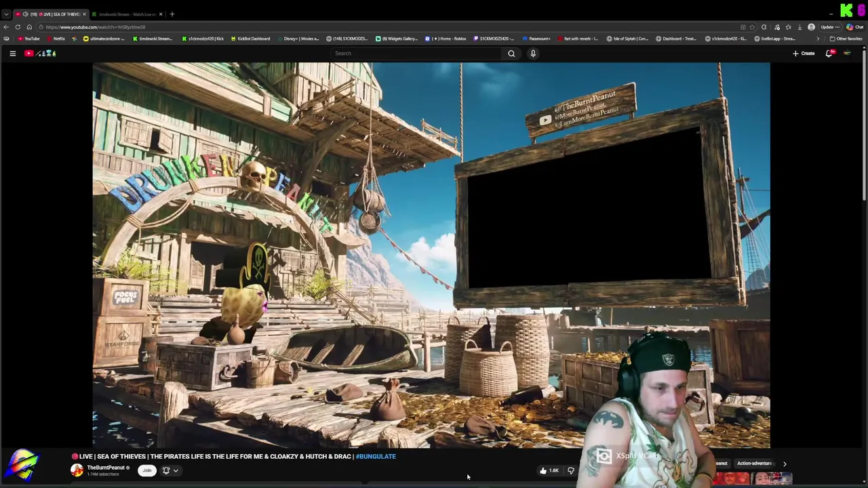The image size is (868, 488).
Task: Click the Join channel button
Action: coord(147,470)
